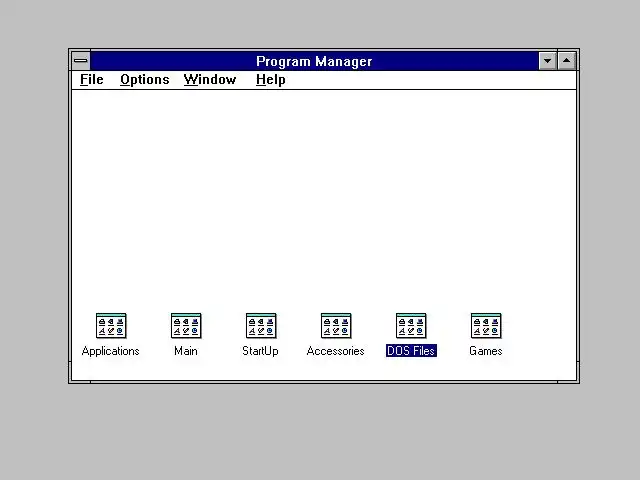Click the StartUp label text

260,351
